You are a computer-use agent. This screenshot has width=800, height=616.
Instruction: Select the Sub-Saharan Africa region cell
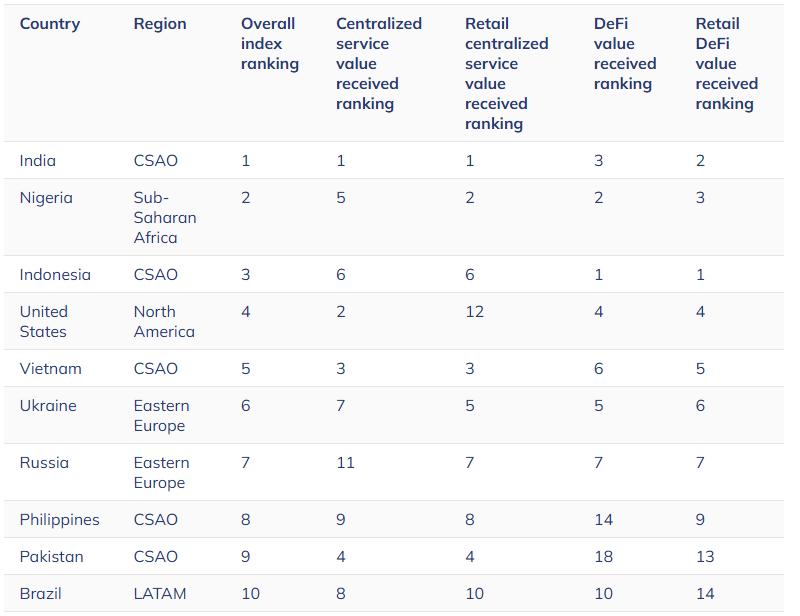[165, 218]
